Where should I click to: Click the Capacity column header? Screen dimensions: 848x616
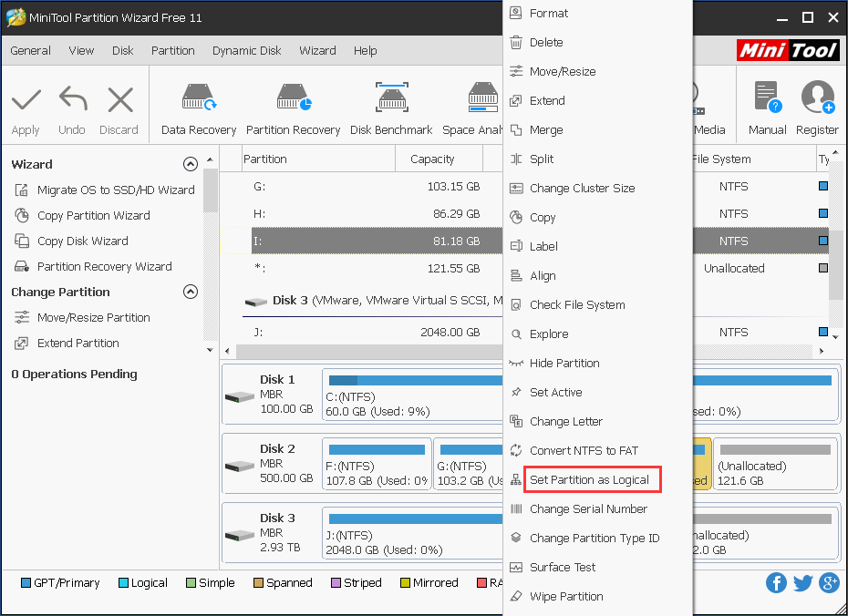coord(432,159)
